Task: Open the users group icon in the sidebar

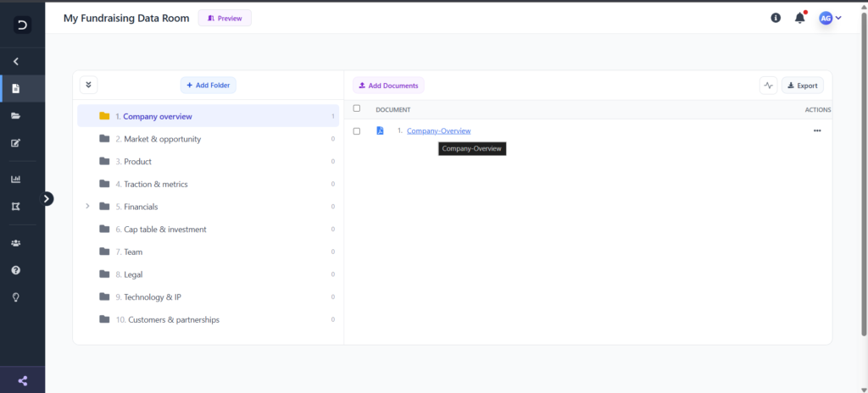Action: [15, 243]
